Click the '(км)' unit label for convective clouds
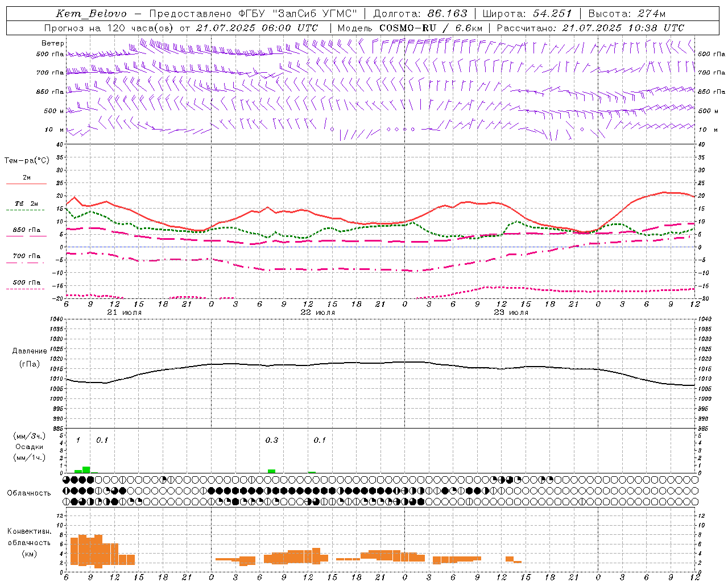Viewport: 728px width, 582px height. tap(29, 554)
